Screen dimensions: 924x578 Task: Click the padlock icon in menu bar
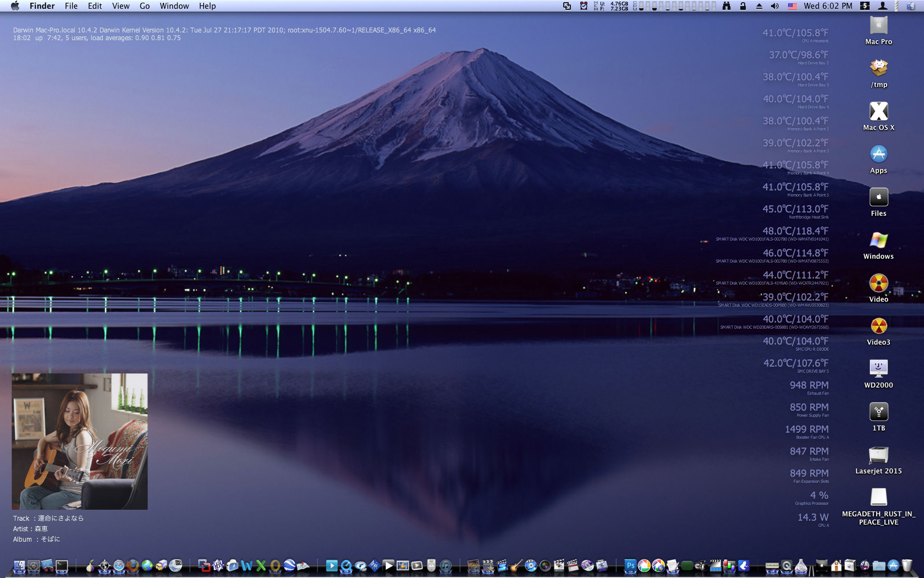(x=743, y=6)
